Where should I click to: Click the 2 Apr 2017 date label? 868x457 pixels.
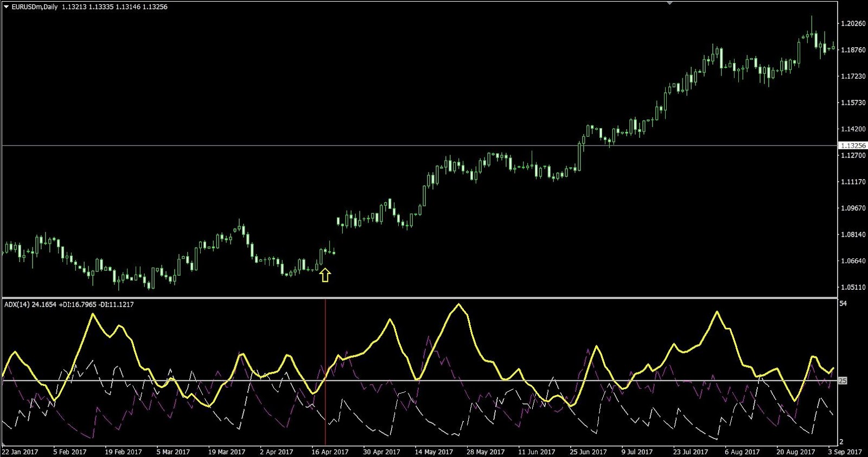pos(276,452)
